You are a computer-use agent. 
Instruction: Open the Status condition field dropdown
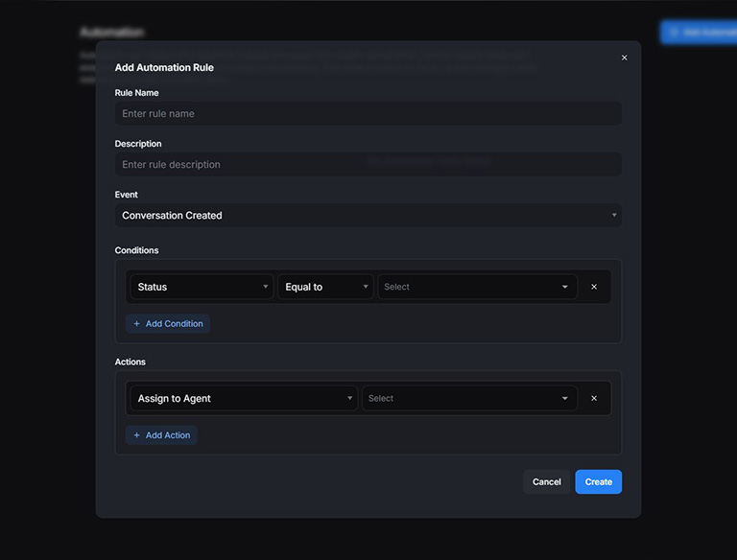pos(202,287)
